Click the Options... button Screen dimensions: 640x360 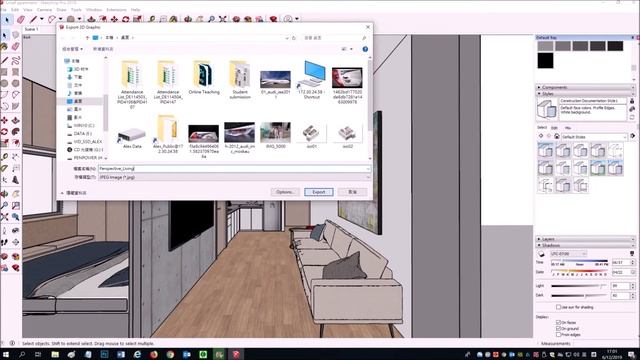pos(285,192)
